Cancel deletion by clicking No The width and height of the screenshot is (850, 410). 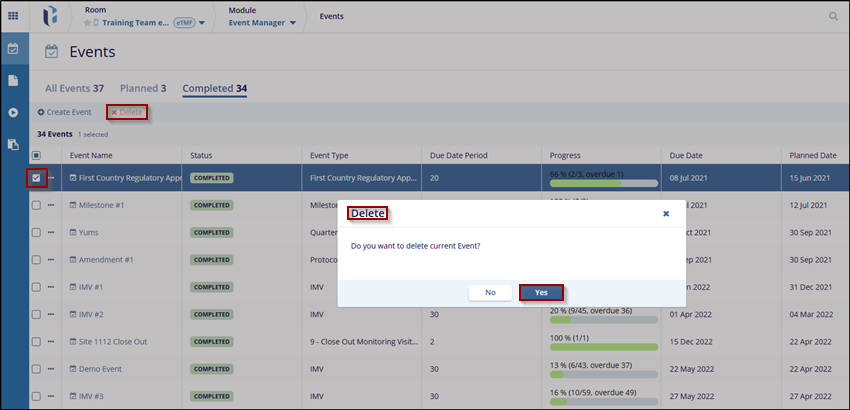point(490,293)
